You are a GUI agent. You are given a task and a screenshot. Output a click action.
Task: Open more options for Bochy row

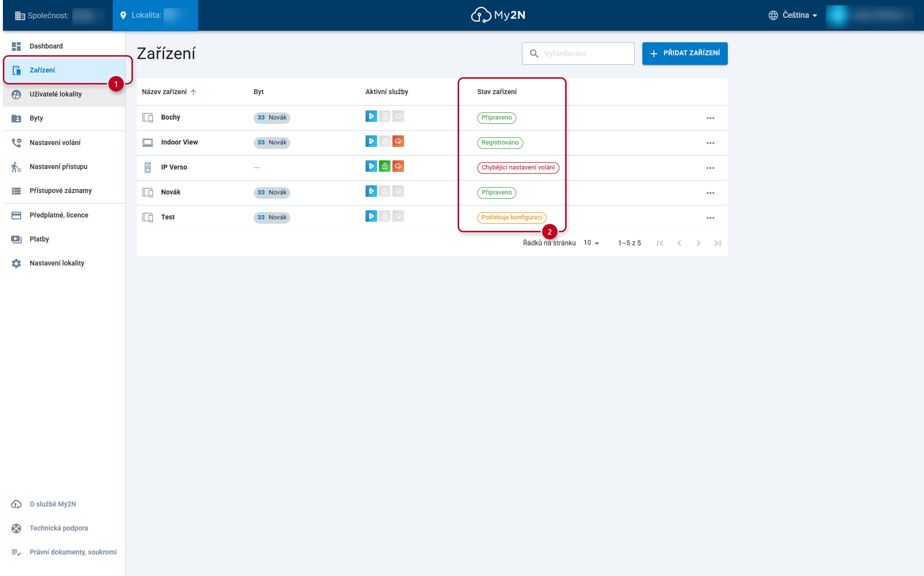click(x=711, y=118)
